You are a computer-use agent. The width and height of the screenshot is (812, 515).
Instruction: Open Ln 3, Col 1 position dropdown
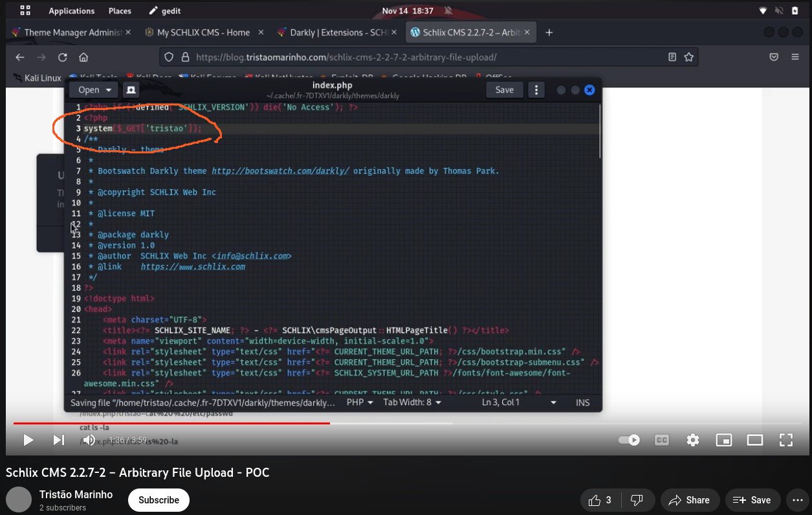(x=519, y=402)
